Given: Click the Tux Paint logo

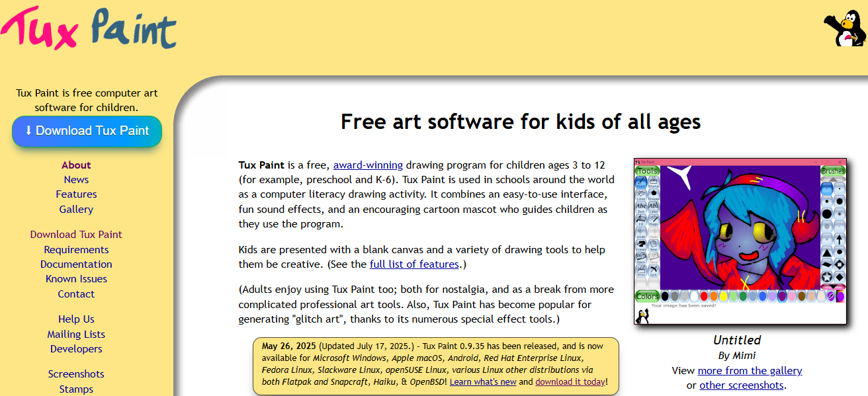Looking at the screenshot, I should [x=89, y=28].
